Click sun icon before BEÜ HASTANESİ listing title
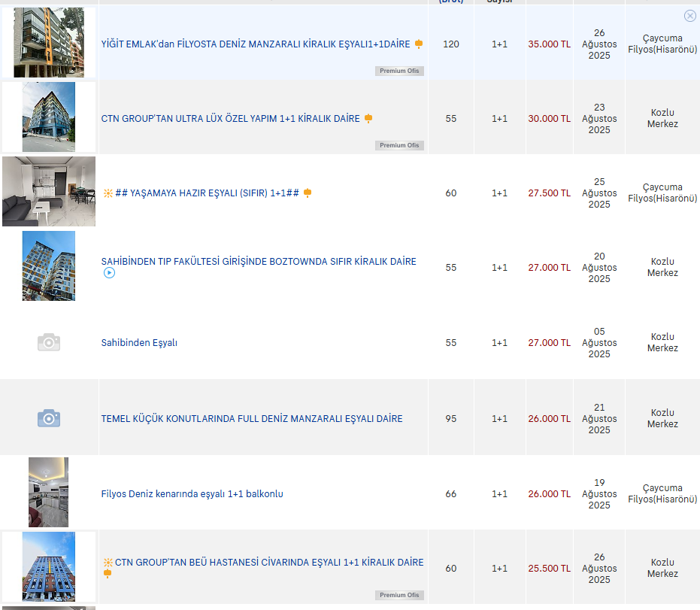Screen dimensions: 700x610 pos(108,563)
